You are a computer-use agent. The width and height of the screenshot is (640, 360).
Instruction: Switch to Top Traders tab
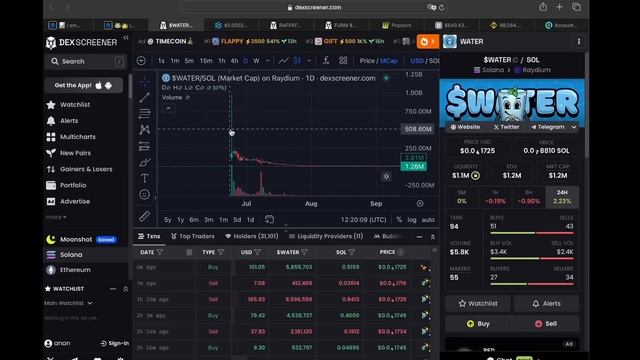coord(193,236)
